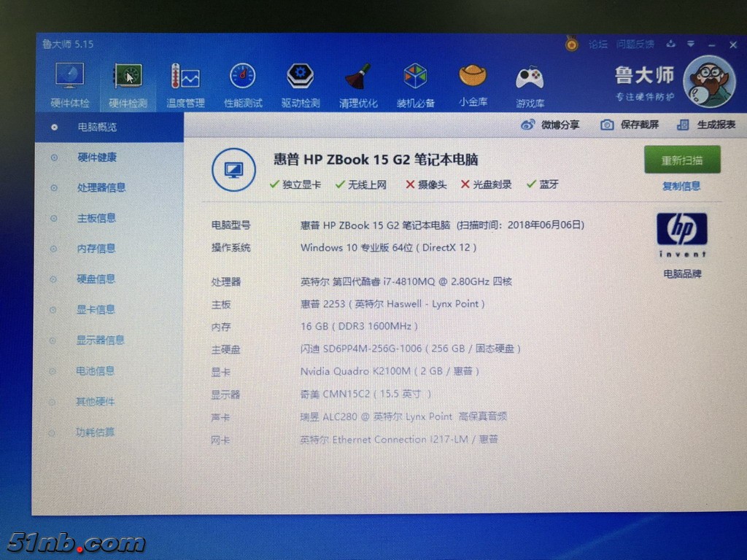Launch the 游戏库 game library

530,80
